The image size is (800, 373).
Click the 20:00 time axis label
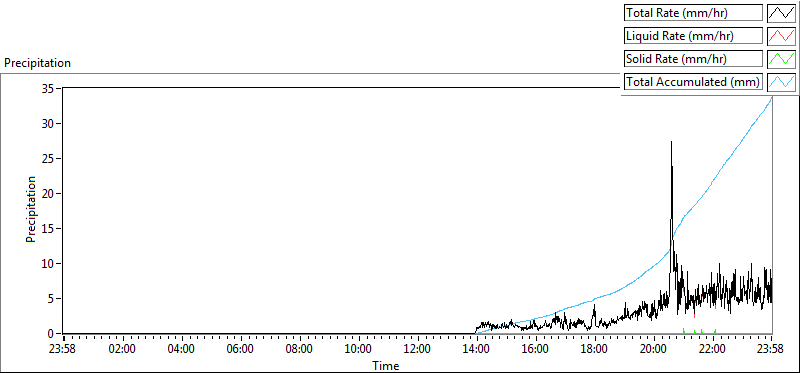point(653,350)
